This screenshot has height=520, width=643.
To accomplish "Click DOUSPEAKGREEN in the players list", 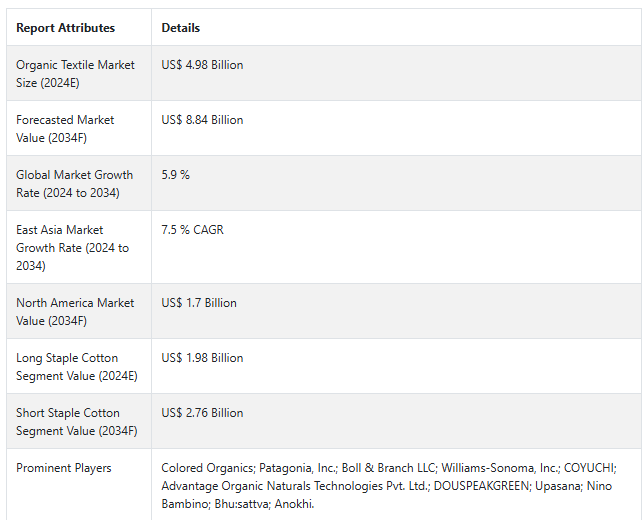I will 481,486.
